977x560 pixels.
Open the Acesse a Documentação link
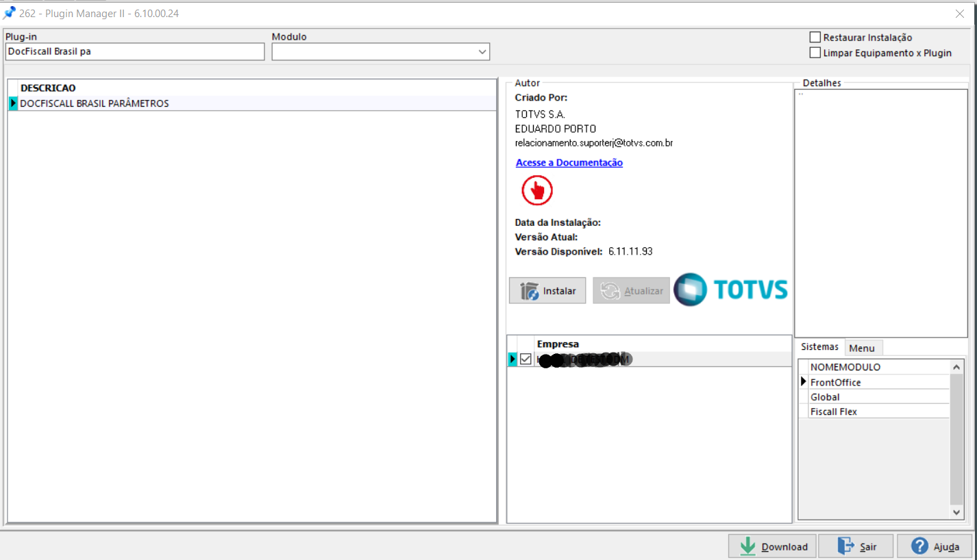point(569,162)
